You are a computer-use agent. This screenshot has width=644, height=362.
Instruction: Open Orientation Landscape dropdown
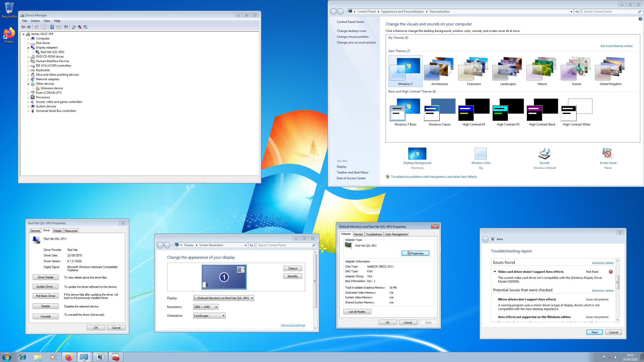point(209,316)
